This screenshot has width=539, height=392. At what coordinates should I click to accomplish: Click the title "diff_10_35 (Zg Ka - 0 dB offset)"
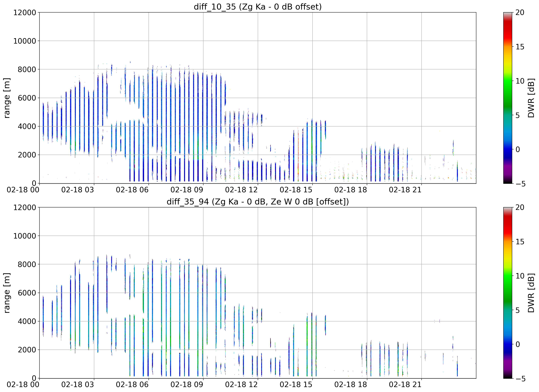[x=258, y=7]
